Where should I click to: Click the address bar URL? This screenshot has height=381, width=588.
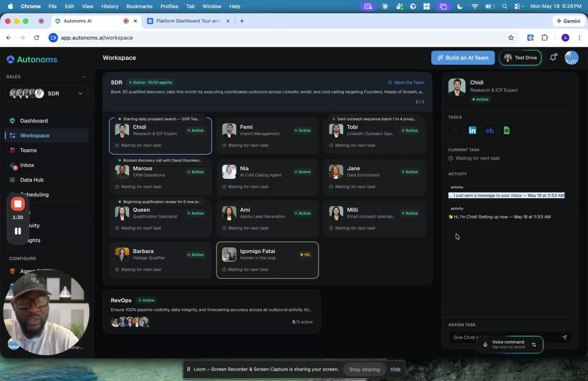click(x=97, y=38)
